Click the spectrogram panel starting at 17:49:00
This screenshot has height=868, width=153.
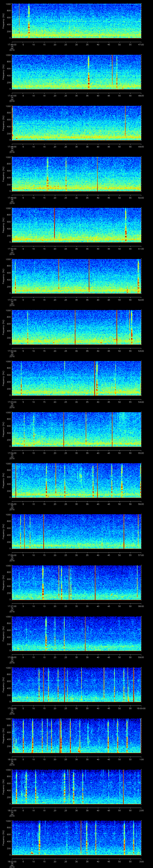(x=77, y=174)
